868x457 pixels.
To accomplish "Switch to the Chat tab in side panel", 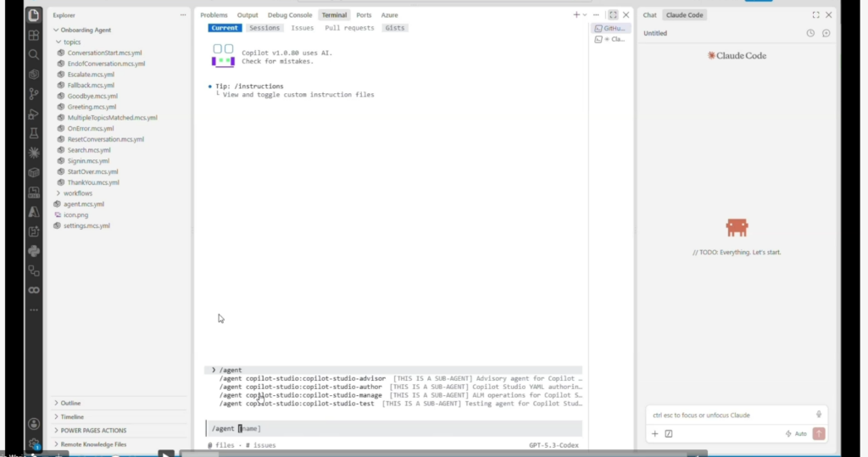I will coord(649,15).
